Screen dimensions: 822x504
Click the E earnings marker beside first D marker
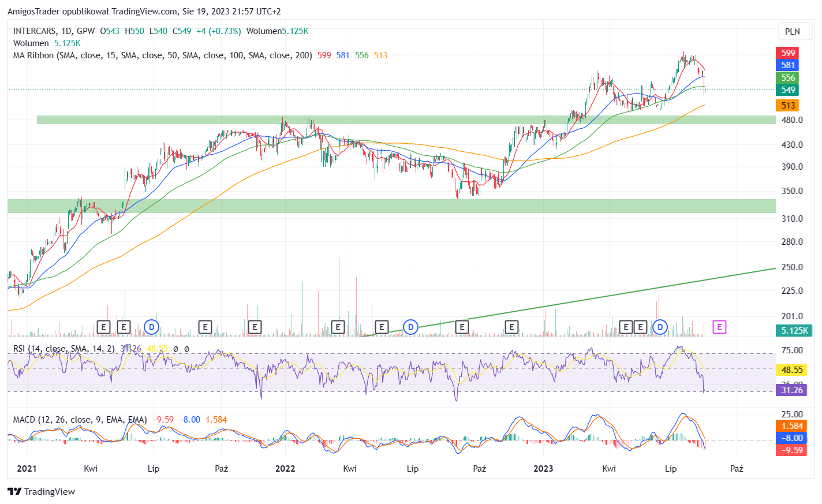(x=124, y=327)
